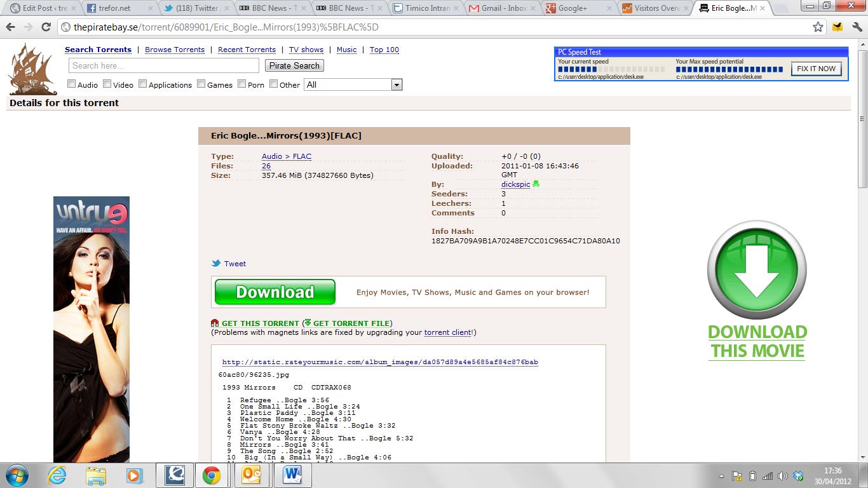Reload the page with the refresh icon
The height and width of the screenshot is (488, 868).
click(x=46, y=27)
